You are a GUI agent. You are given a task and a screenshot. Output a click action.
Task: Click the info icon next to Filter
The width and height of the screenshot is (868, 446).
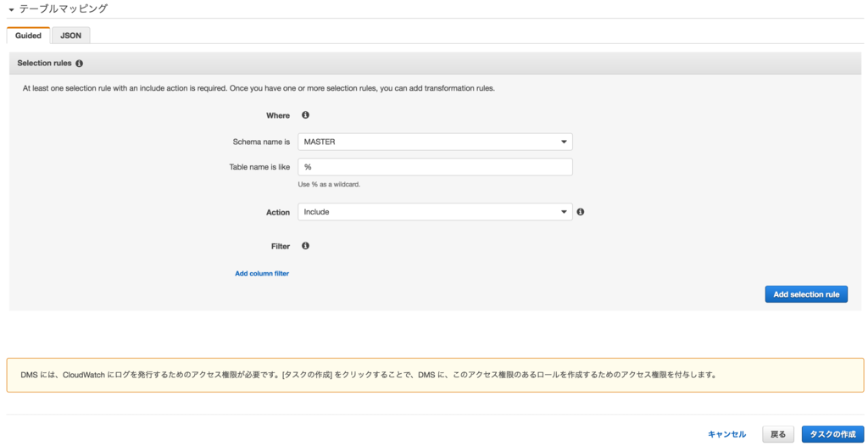point(305,246)
